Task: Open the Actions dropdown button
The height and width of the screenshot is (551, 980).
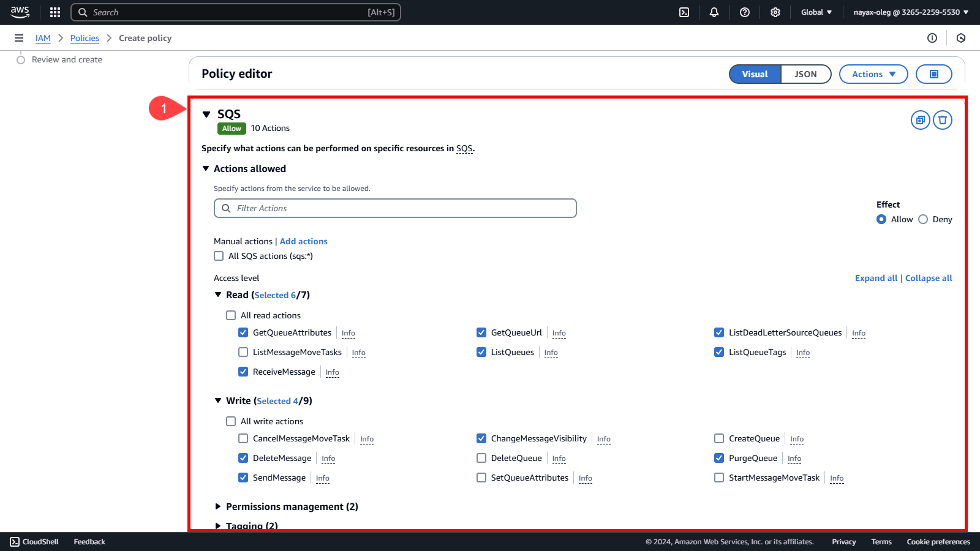Action: coord(873,74)
